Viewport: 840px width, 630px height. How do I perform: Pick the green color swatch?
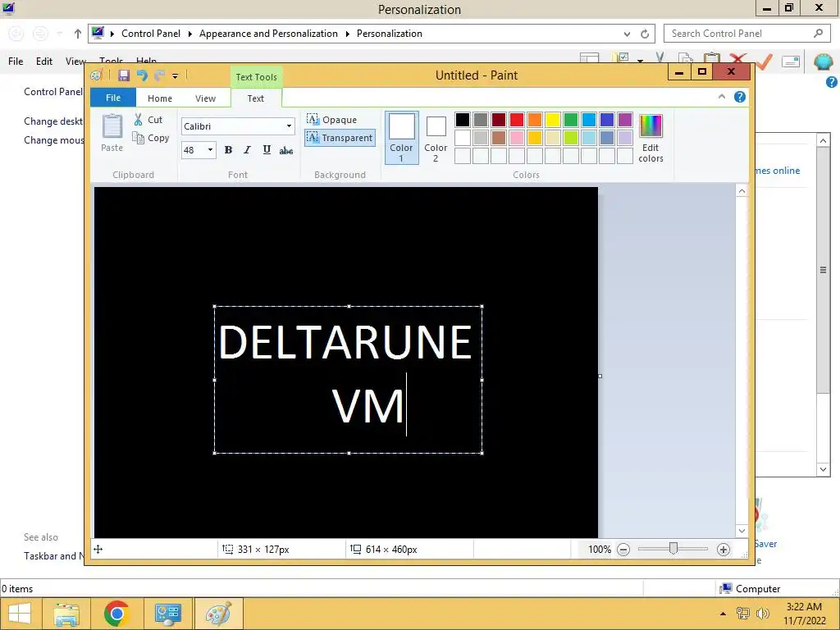pos(571,120)
